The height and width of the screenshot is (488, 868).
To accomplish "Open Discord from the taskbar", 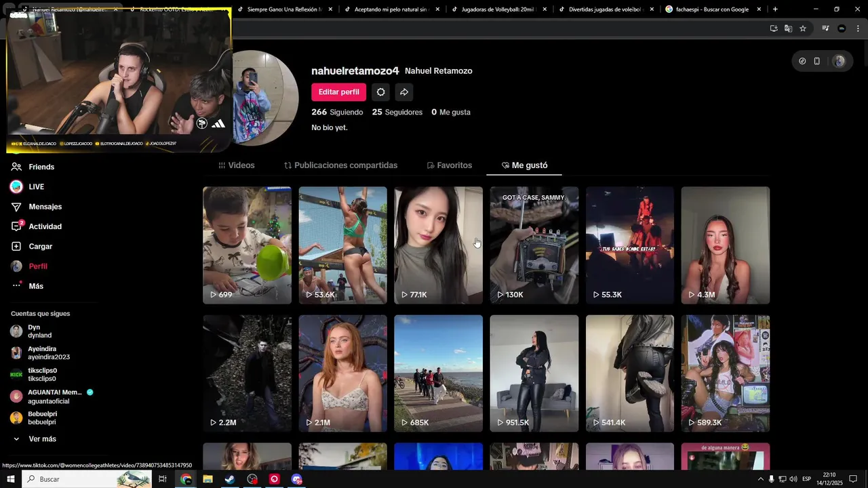I will click(296, 479).
